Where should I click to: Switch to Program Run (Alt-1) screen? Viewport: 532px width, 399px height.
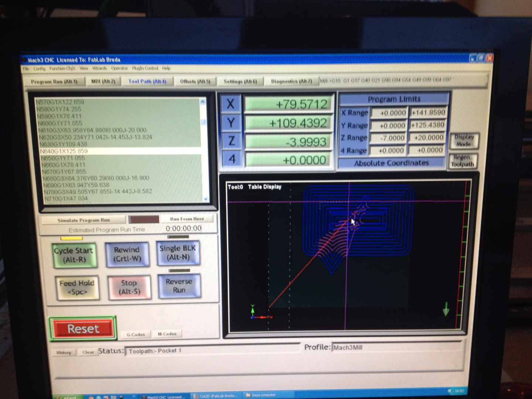[x=54, y=82]
